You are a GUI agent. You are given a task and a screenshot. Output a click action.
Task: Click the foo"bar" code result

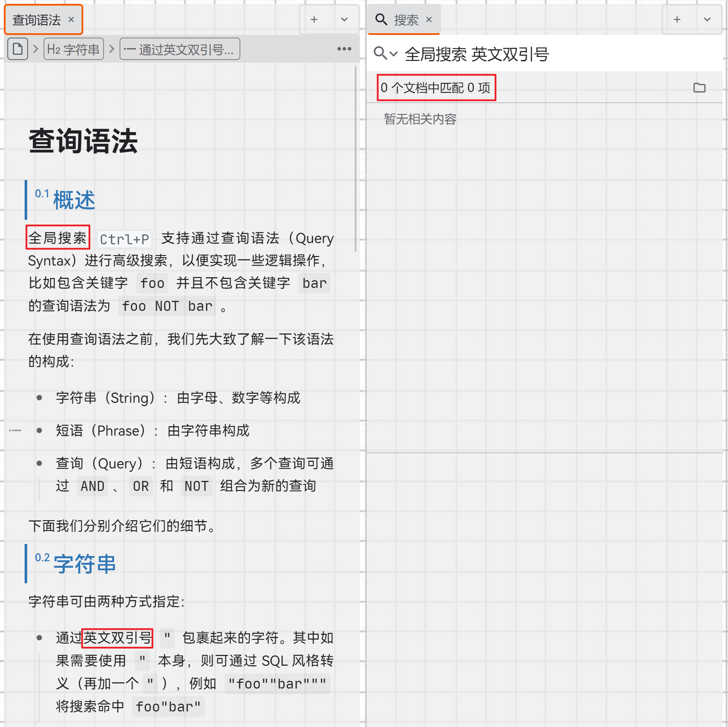[168, 707]
